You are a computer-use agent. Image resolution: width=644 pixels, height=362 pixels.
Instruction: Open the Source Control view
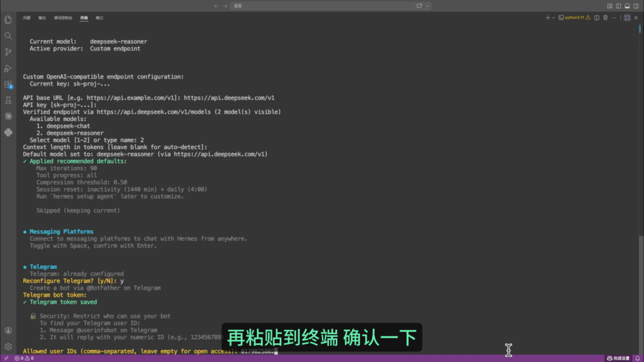(x=8, y=52)
